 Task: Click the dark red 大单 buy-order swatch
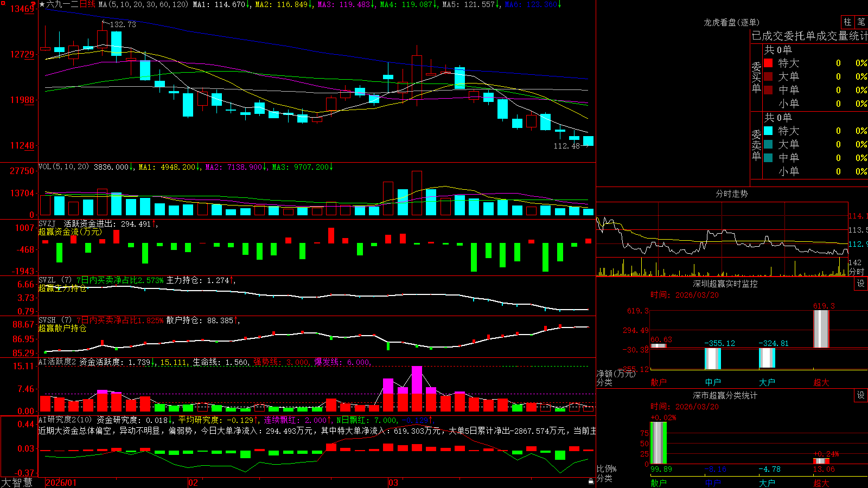click(x=768, y=76)
